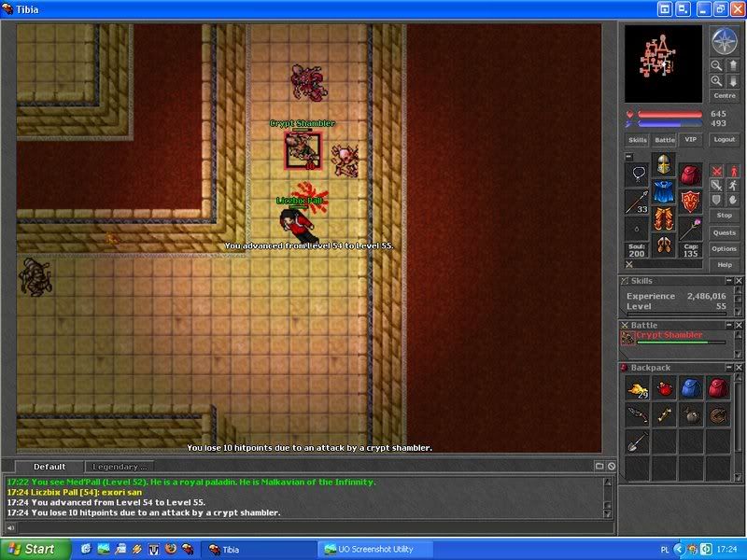Click the boots in the feet slot
Image resolution: width=747 pixels, height=560 pixels.
pyautogui.click(x=664, y=245)
